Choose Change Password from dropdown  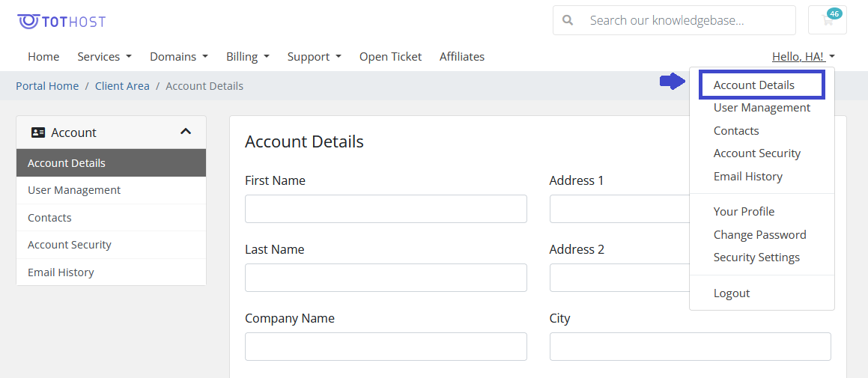(762, 234)
